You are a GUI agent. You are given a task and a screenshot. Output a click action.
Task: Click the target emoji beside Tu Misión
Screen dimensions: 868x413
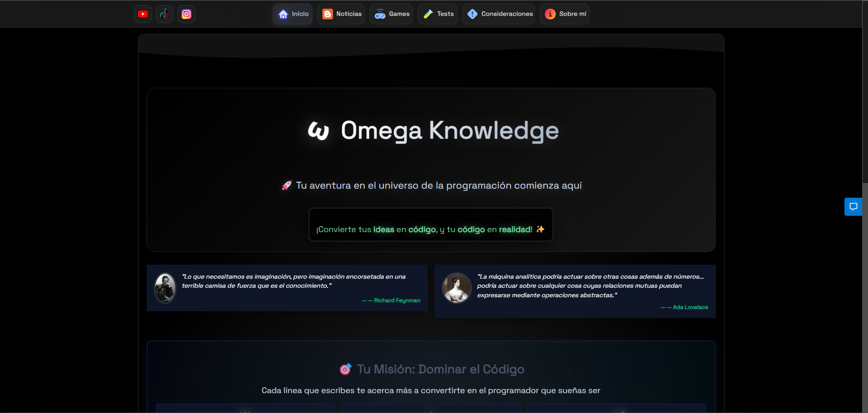[x=346, y=369]
